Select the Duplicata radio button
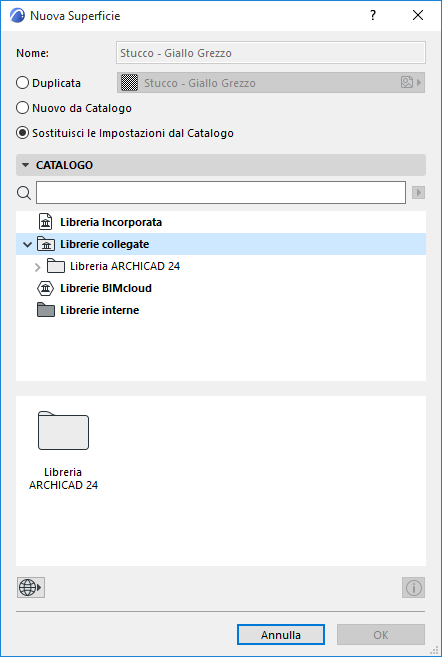This screenshot has height=657, width=442. [x=22, y=83]
